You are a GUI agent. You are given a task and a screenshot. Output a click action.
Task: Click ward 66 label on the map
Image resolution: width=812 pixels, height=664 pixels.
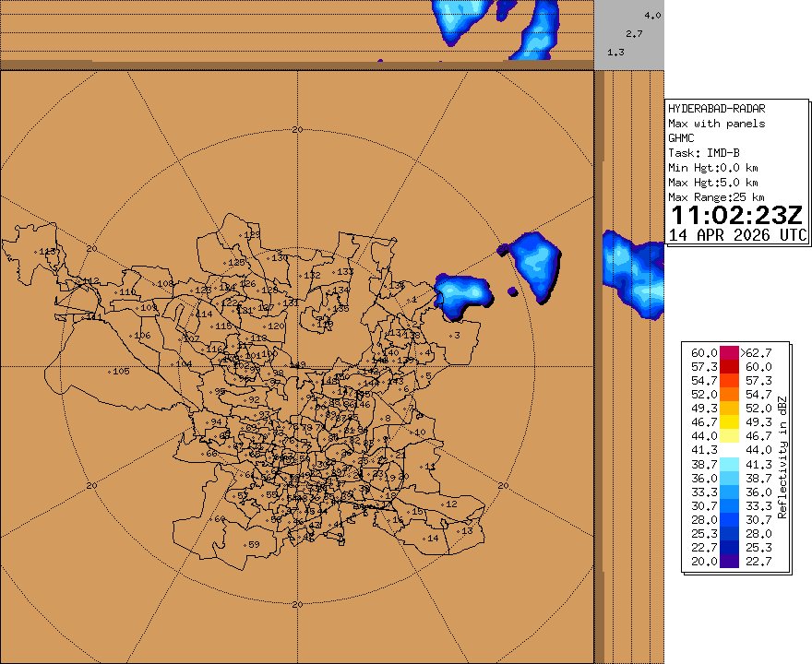point(211,454)
